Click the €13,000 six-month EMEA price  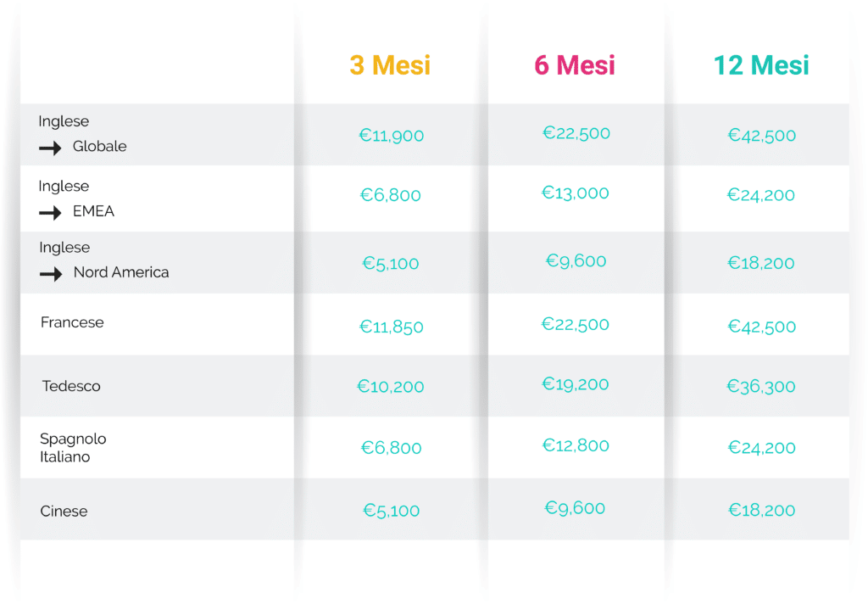(576, 193)
